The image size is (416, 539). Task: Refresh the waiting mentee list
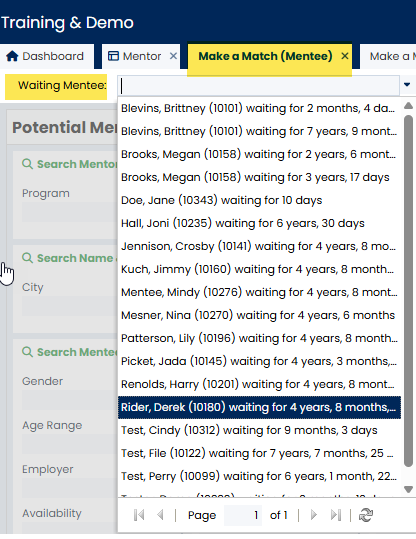click(365, 515)
